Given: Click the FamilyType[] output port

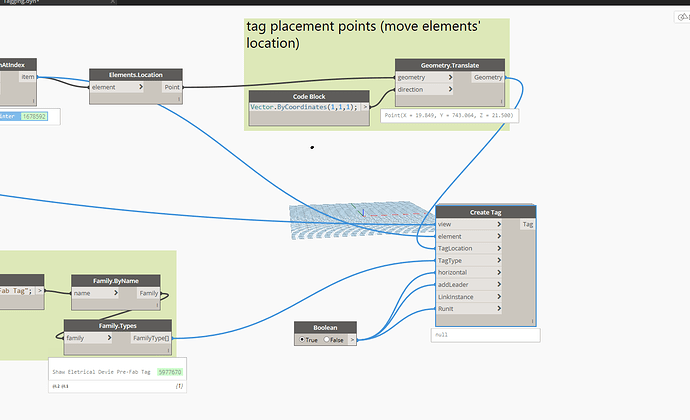Looking at the screenshot, I should point(151,338).
